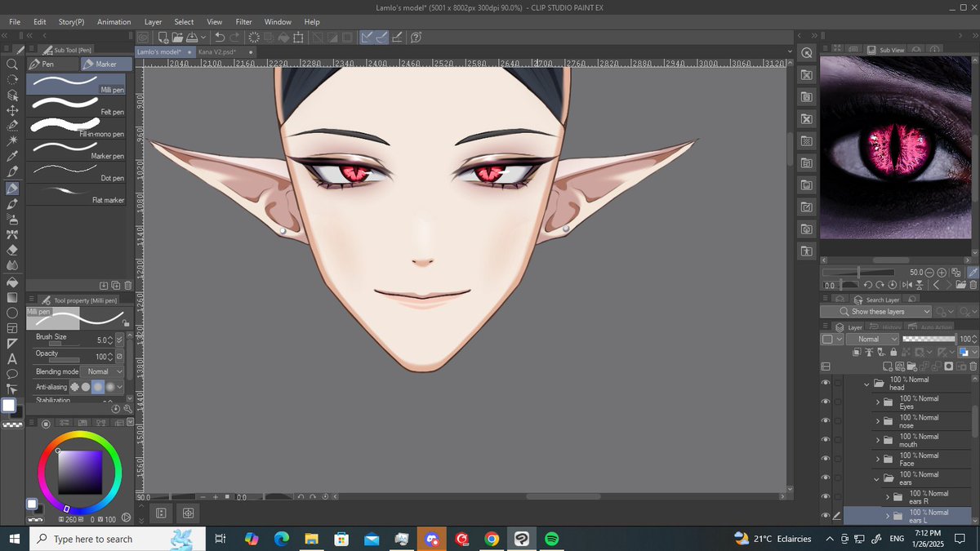Collapse the head layer folder
Screen dimensions: 980x551
coord(866,382)
